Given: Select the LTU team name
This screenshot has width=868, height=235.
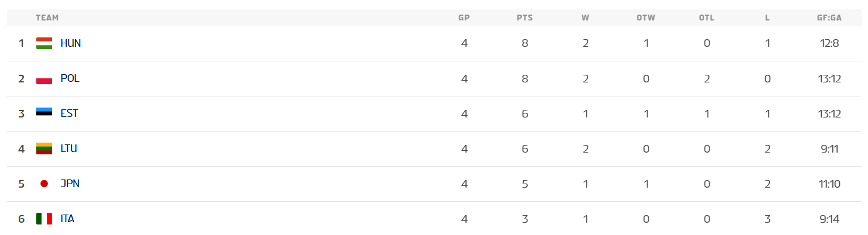Looking at the screenshot, I should (68, 148).
